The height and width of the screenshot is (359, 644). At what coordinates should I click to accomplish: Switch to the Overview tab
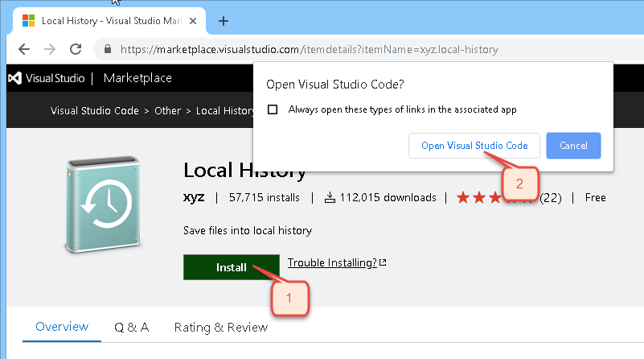61,327
